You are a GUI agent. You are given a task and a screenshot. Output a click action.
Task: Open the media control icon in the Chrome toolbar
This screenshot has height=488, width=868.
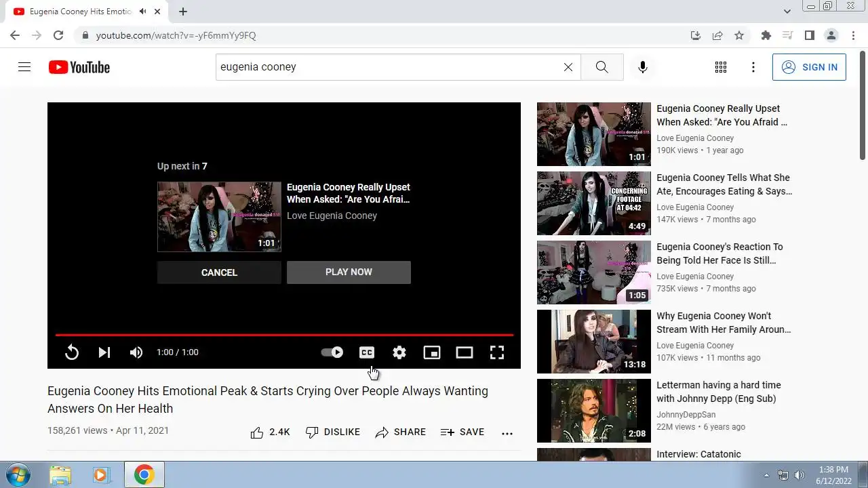pos(788,35)
